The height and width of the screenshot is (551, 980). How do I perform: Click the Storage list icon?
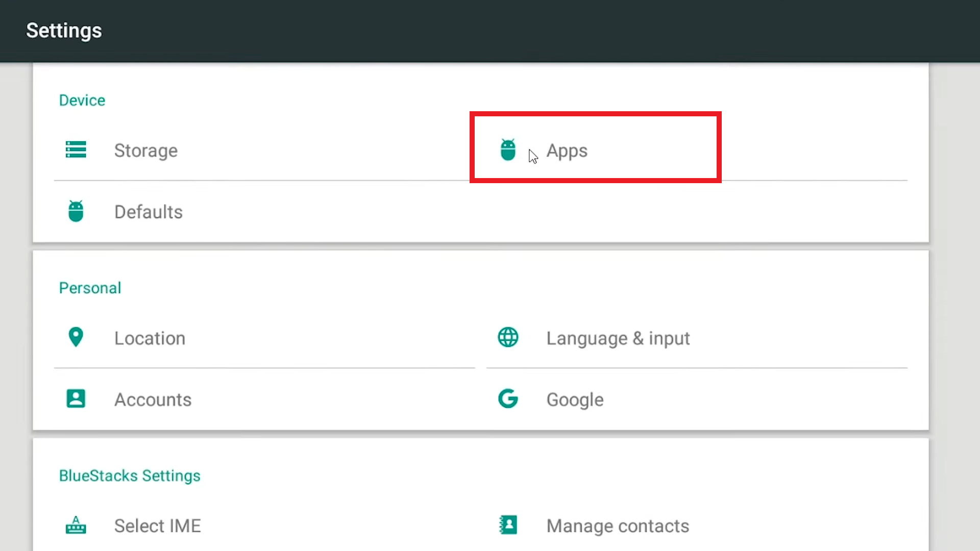click(76, 150)
